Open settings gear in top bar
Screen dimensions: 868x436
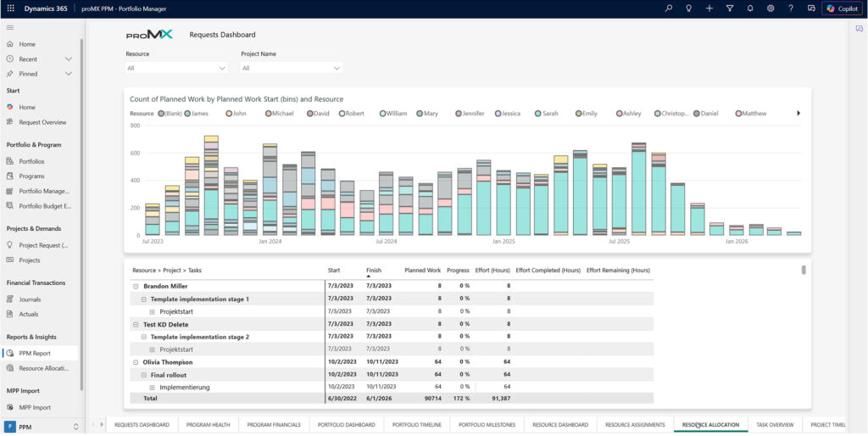pyautogui.click(x=771, y=8)
